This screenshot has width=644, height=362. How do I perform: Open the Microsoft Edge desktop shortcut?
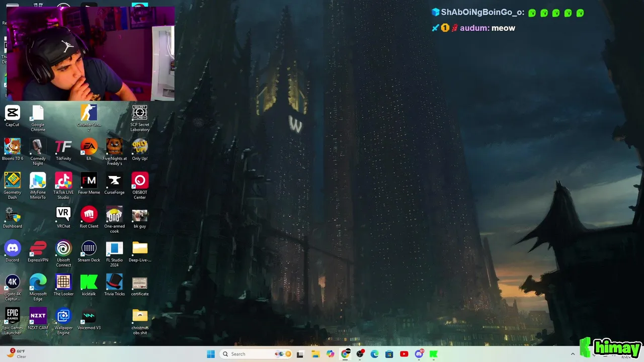[38, 288]
